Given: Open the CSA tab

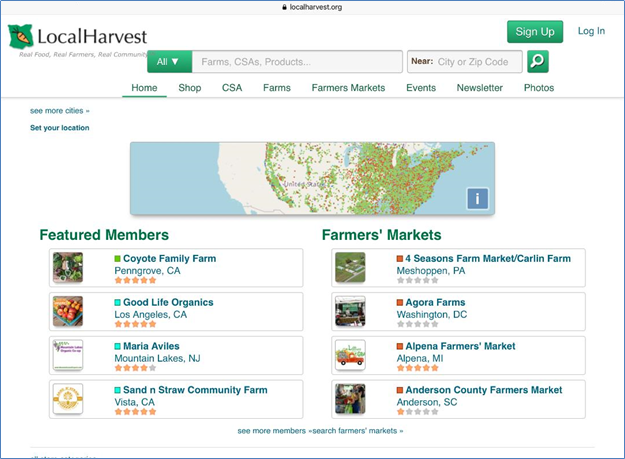Looking at the screenshot, I should [232, 88].
